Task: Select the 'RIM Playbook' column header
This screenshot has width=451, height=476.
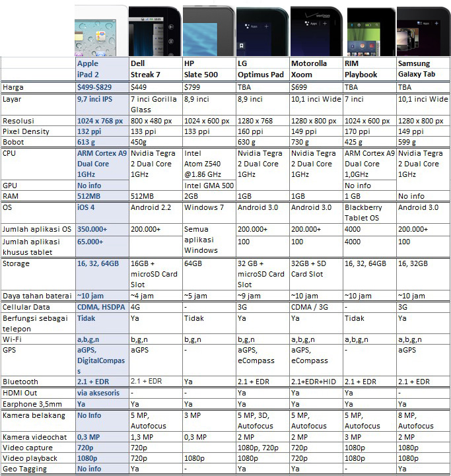Action: click(x=370, y=69)
